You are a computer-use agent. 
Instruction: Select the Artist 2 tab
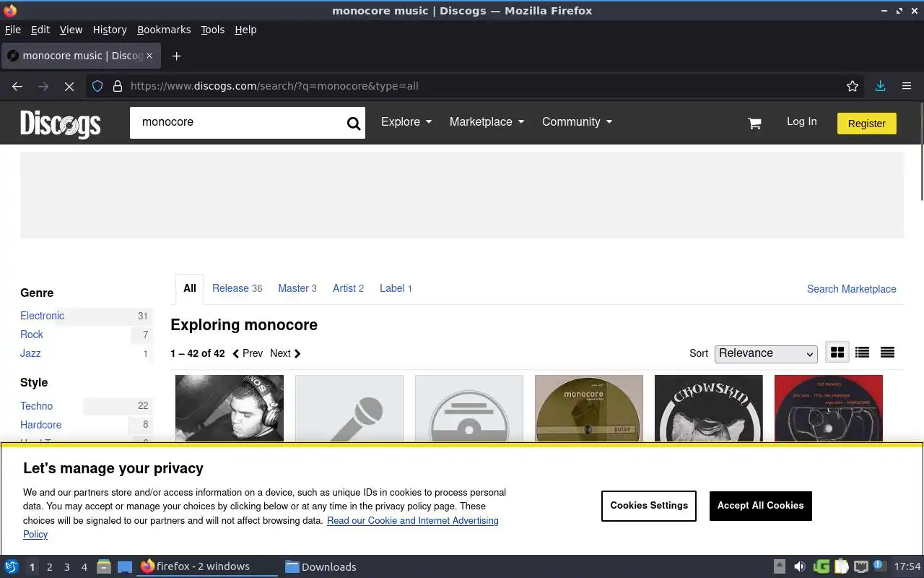point(348,288)
